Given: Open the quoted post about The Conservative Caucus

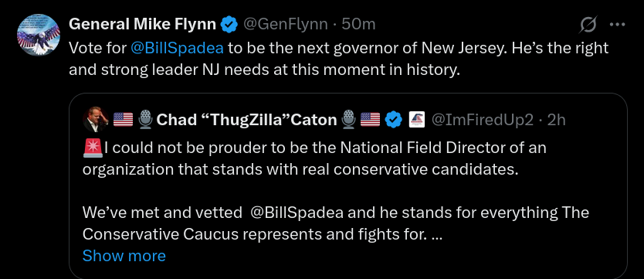Looking at the screenshot, I should [x=348, y=185].
